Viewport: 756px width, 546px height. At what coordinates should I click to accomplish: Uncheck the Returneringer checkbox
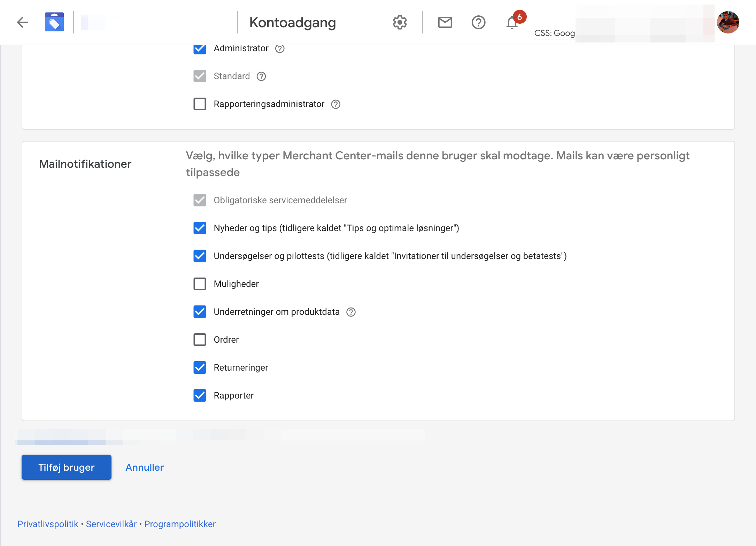(200, 367)
